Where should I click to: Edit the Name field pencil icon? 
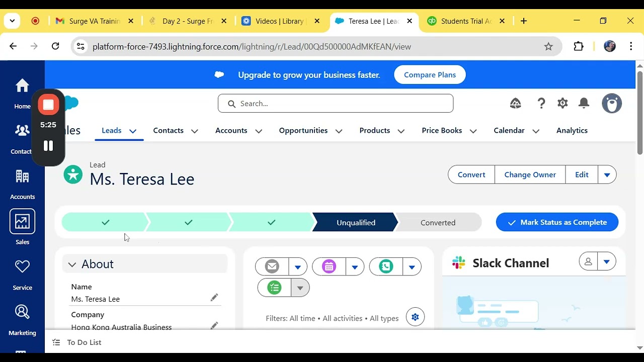click(214, 298)
